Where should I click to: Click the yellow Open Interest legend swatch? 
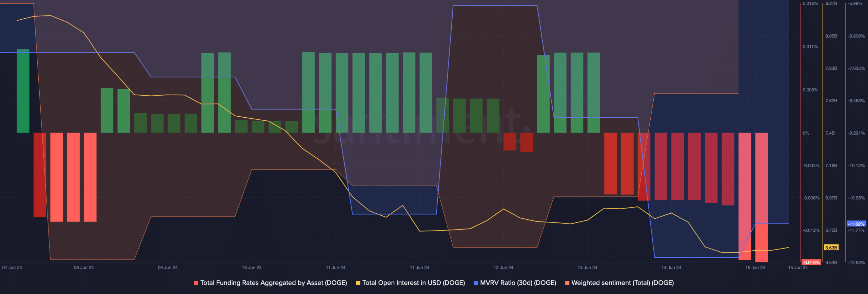[358, 283]
